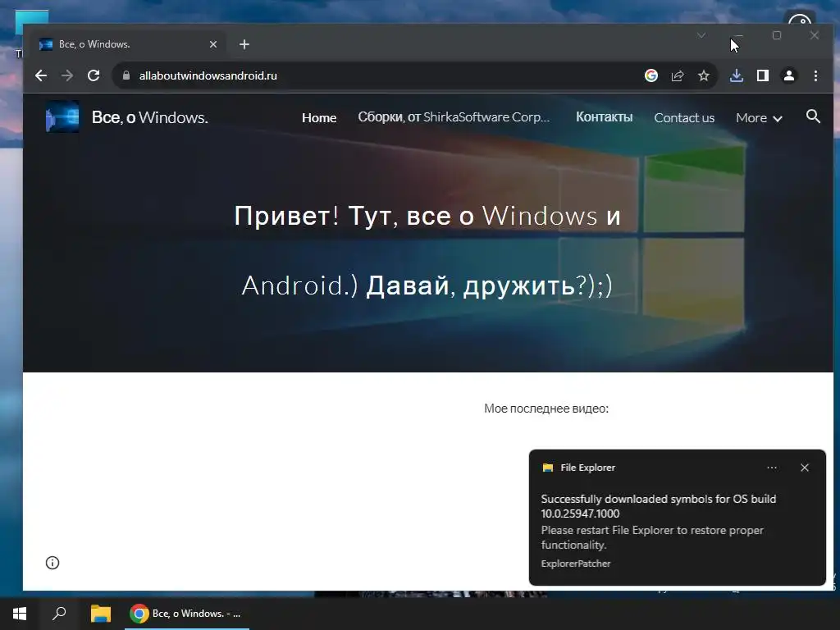Minimize the Chrome window

tap(739, 35)
